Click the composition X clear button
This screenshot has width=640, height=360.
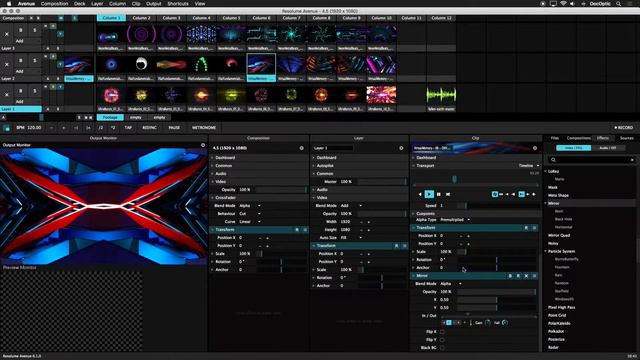click(31, 18)
